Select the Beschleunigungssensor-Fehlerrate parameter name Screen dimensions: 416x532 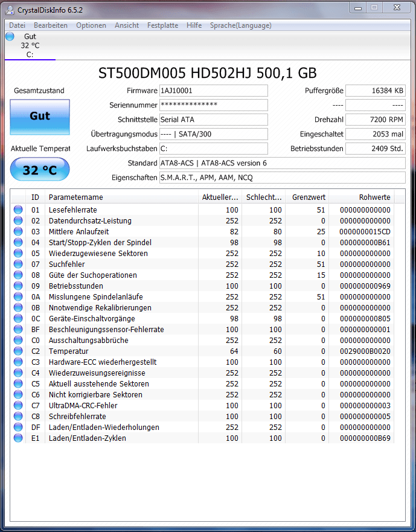[106, 330]
